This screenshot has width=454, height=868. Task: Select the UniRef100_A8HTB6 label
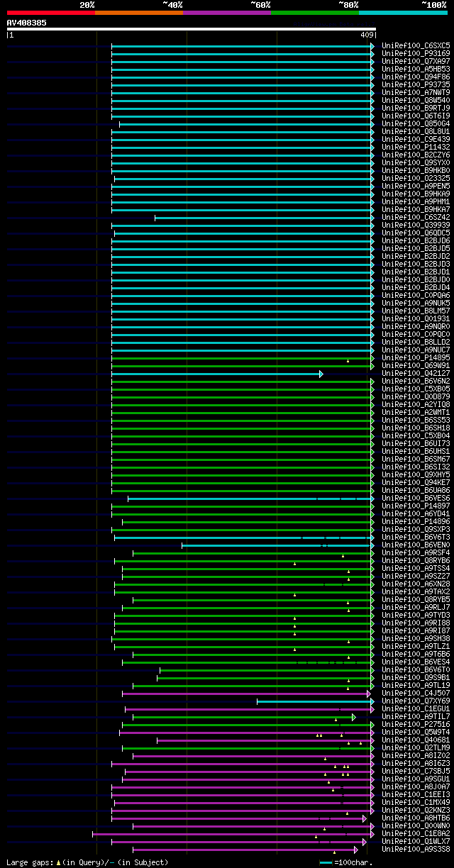pos(416,818)
